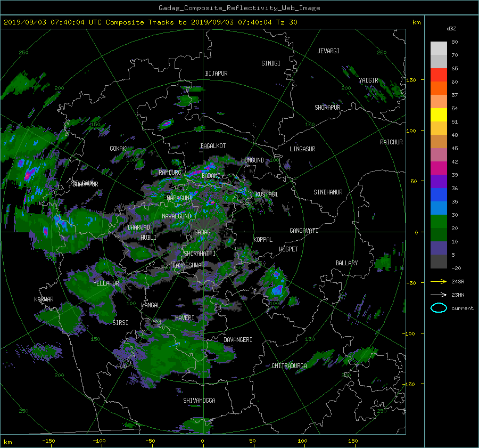The image size is (479, 448).
Task: Pick the purple 36-39 dBZ legend swatch
Action: [439, 181]
